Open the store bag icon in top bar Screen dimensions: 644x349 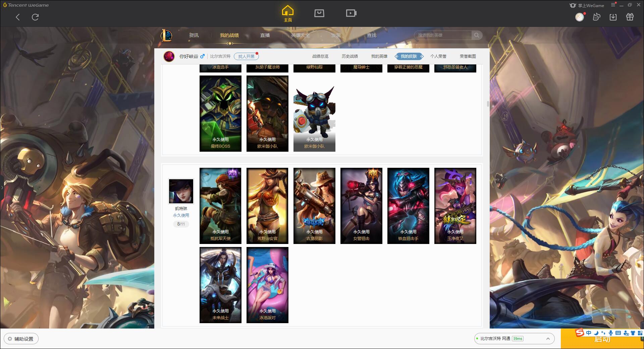(319, 13)
